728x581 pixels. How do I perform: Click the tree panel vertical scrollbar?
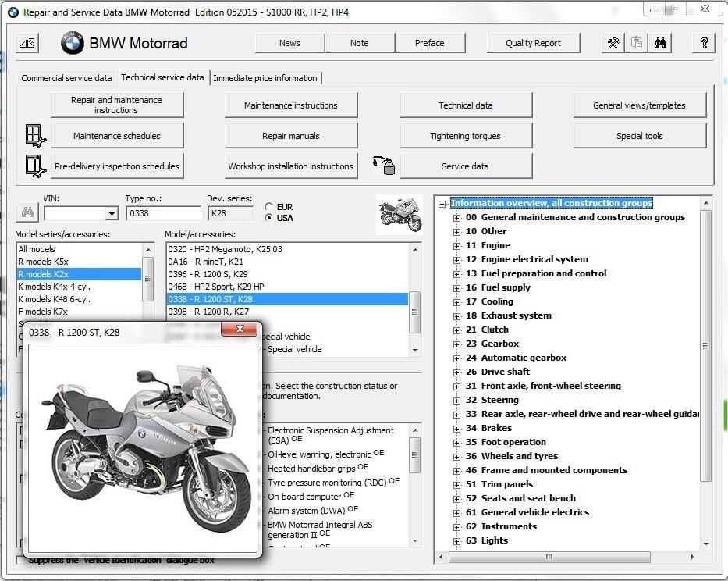click(x=705, y=346)
